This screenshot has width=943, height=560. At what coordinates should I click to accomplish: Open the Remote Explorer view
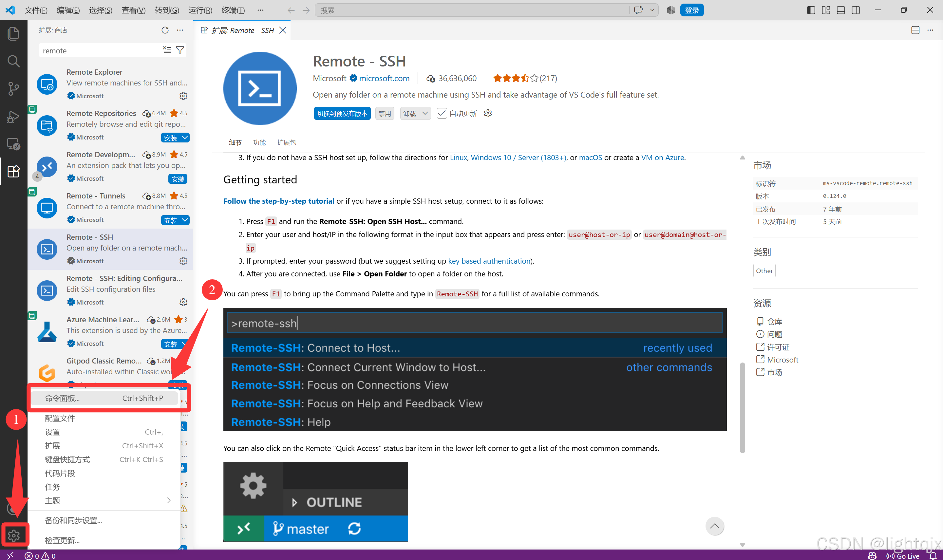(13, 144)
